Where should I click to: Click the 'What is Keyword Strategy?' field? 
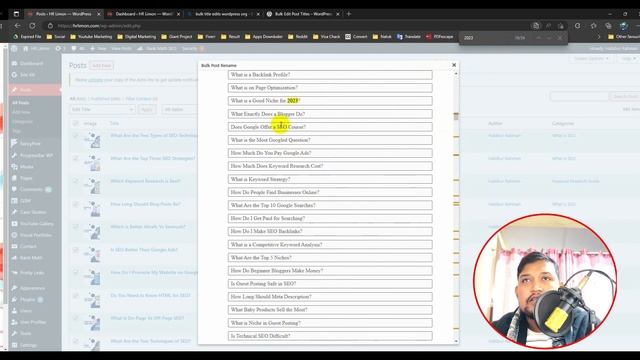(330, 179)
